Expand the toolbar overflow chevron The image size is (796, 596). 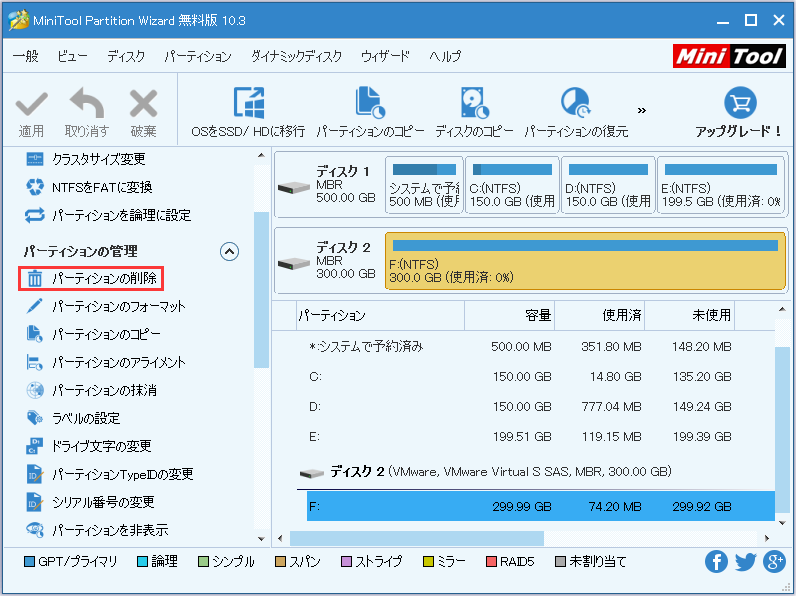(642, 110)
